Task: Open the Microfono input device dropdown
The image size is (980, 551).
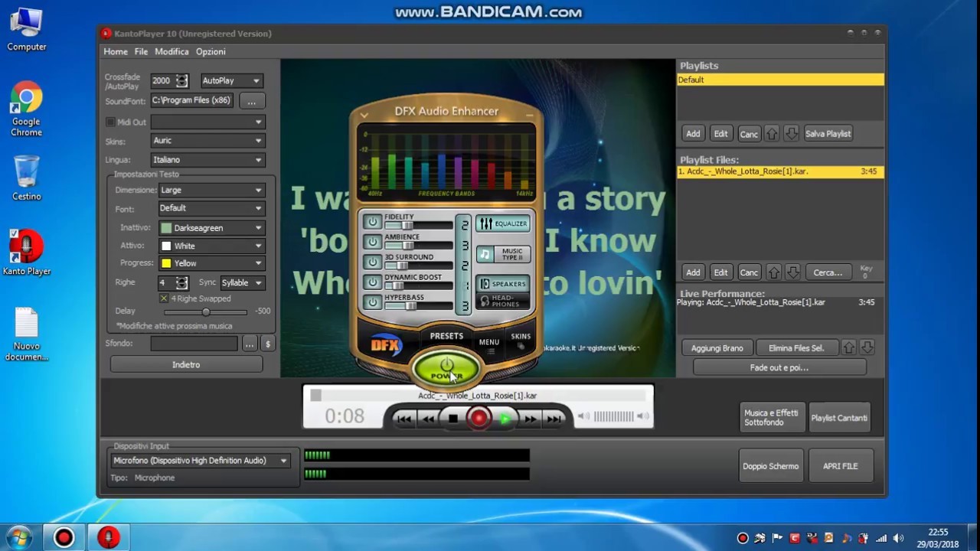Action: (200, 461)
